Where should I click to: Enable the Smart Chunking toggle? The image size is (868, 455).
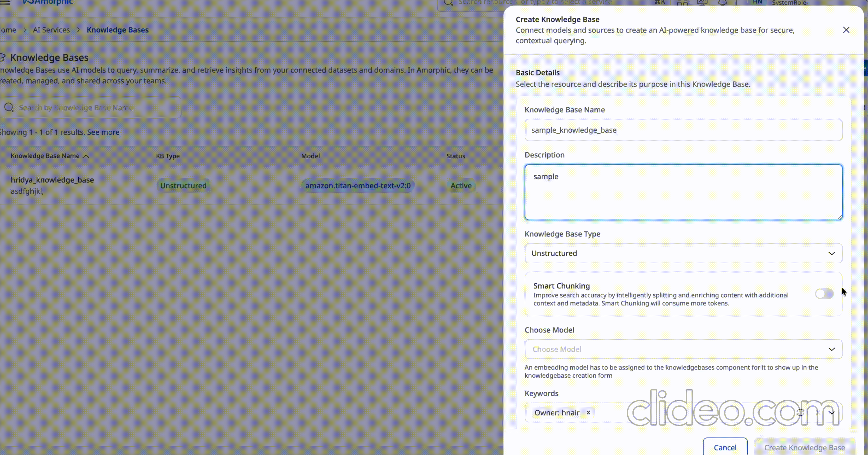point(824,294)
